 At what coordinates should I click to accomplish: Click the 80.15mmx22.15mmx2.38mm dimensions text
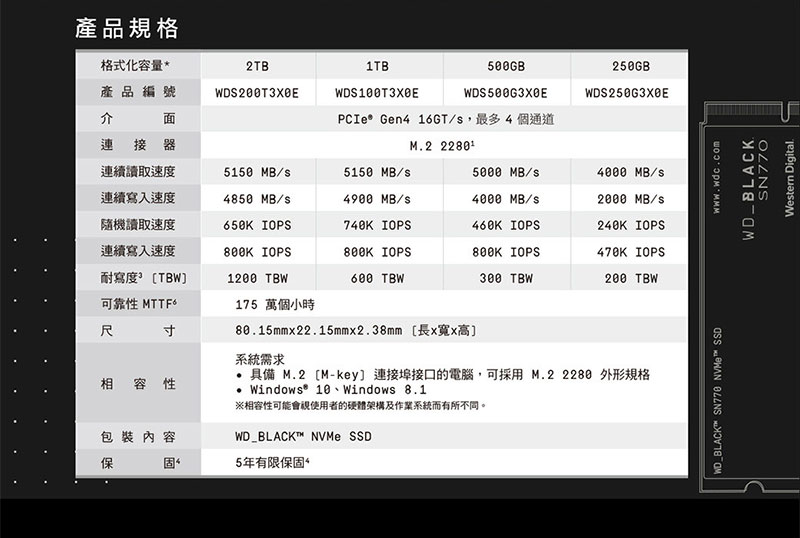coord(356,331)
